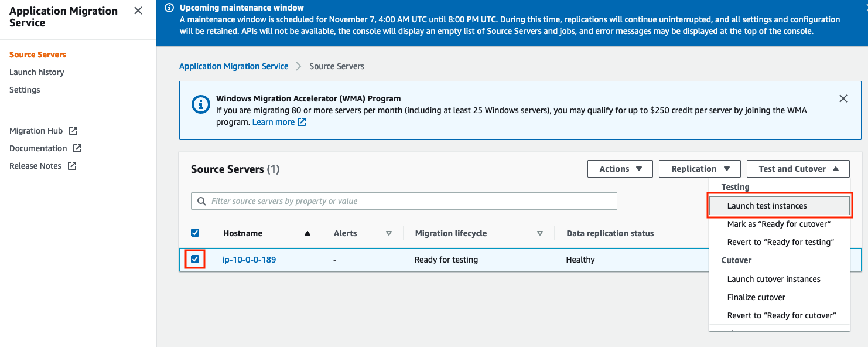Open Settings in sidebar
This screenshot has height=347, width=868.
point(25,90)
